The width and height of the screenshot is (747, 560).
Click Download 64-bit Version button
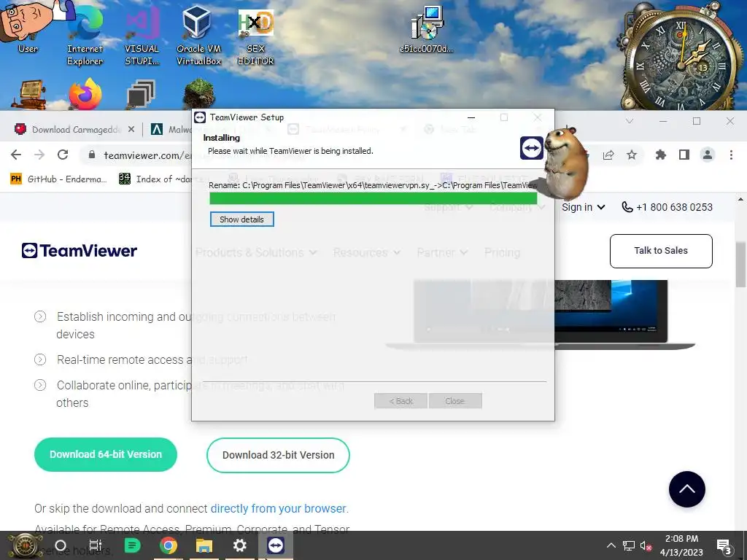[106, 455]
